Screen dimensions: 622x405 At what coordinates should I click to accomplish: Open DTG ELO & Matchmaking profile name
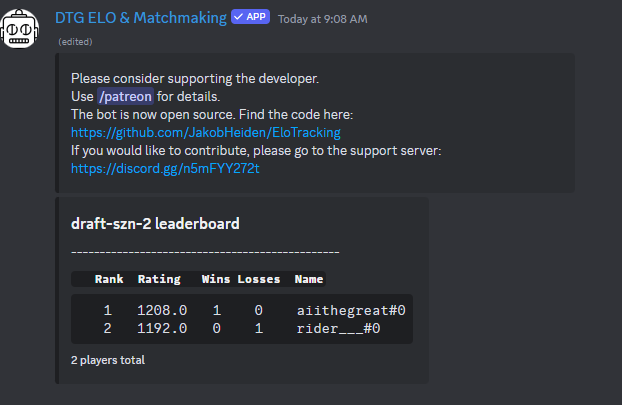tap(141, 18)
